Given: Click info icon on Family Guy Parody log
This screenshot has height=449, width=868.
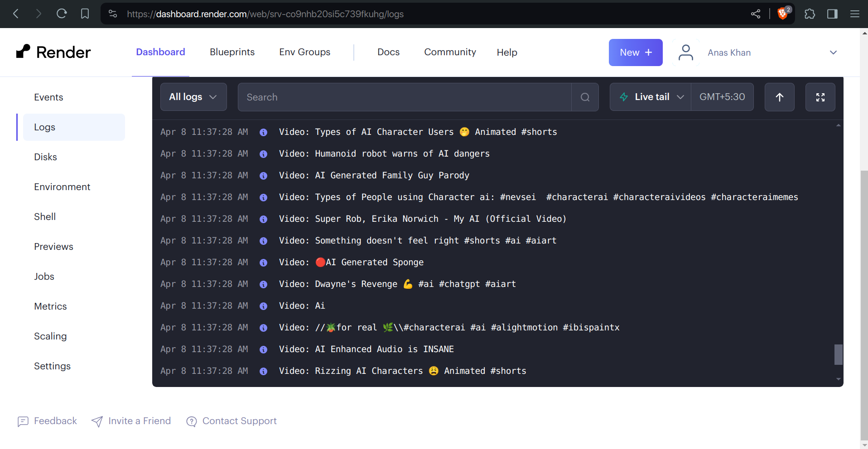Looking at the screenshot, I should pos(263,176).
